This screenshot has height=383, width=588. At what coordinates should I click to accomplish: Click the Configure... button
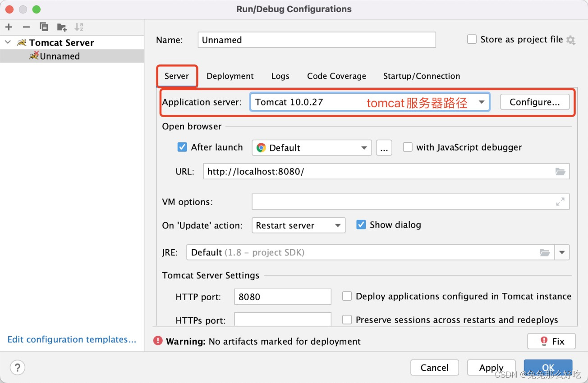[x=535, y=102]
